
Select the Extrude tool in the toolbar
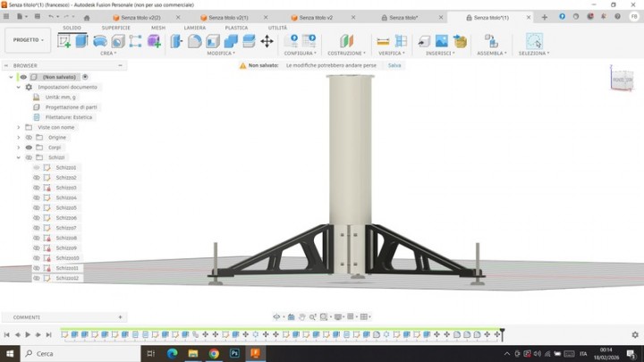coord(82,40)
